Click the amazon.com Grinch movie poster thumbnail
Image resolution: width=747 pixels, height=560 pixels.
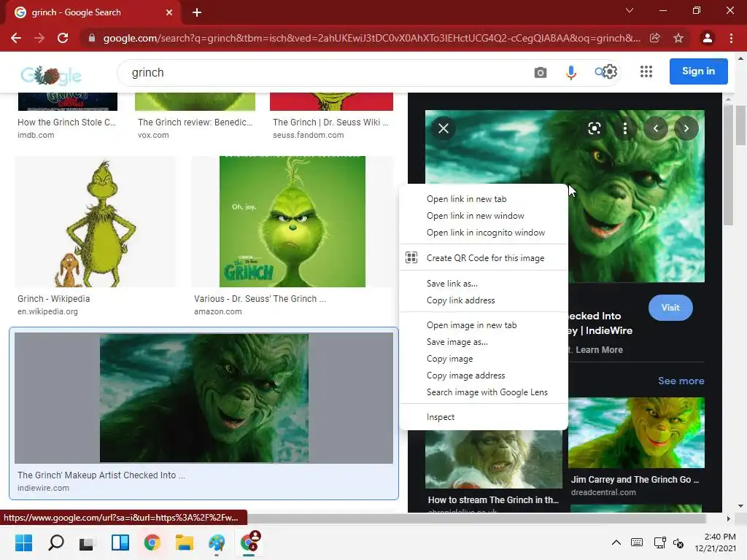[x=293, y=222]
